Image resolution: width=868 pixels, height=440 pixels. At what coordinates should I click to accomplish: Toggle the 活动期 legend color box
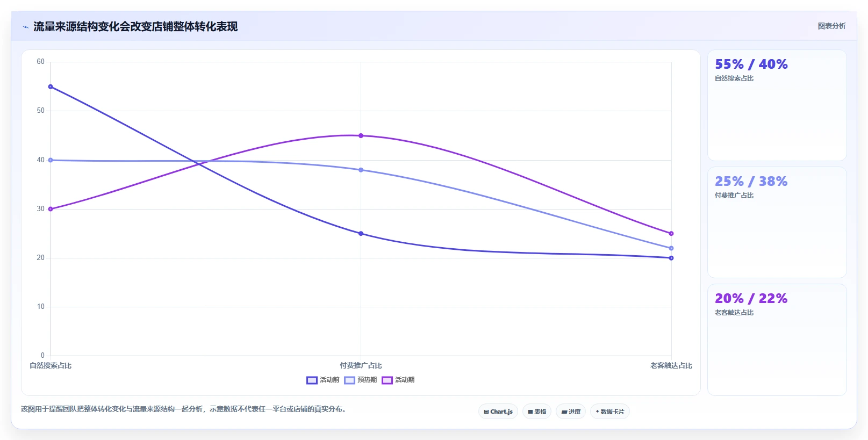tap(387, 380)
